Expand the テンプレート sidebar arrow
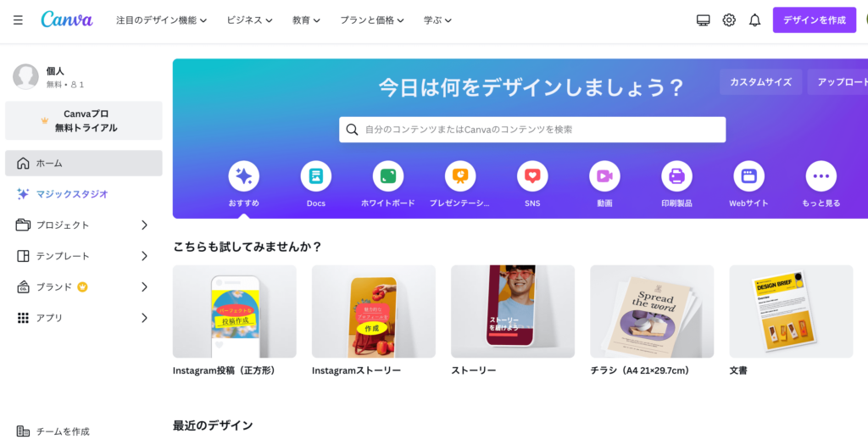This screenshot has width=868, height=445. (144, 256)
